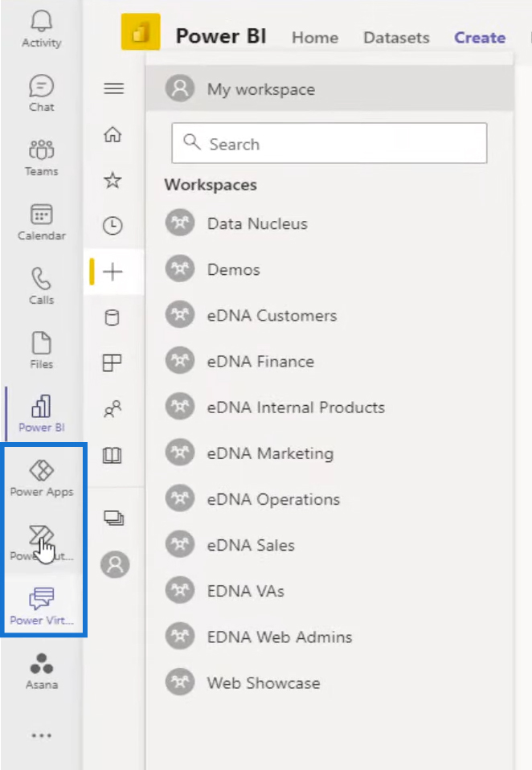Go to Calendar in the sidebar

[x=41, y=222]
